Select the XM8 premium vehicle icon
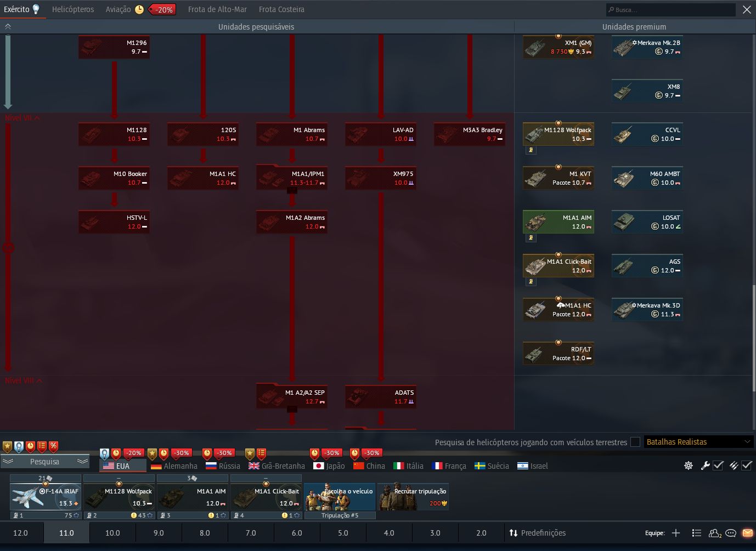 (x=647, y=91)
